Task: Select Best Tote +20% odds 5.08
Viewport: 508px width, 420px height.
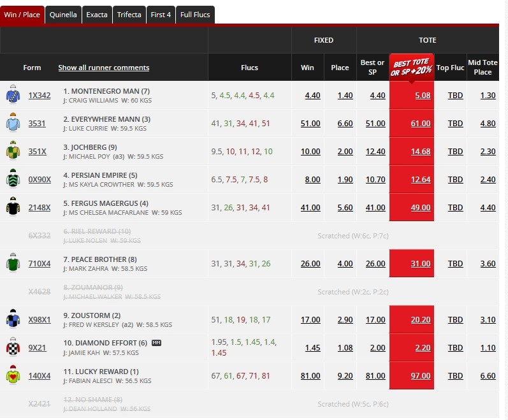Action: [423, 96]
